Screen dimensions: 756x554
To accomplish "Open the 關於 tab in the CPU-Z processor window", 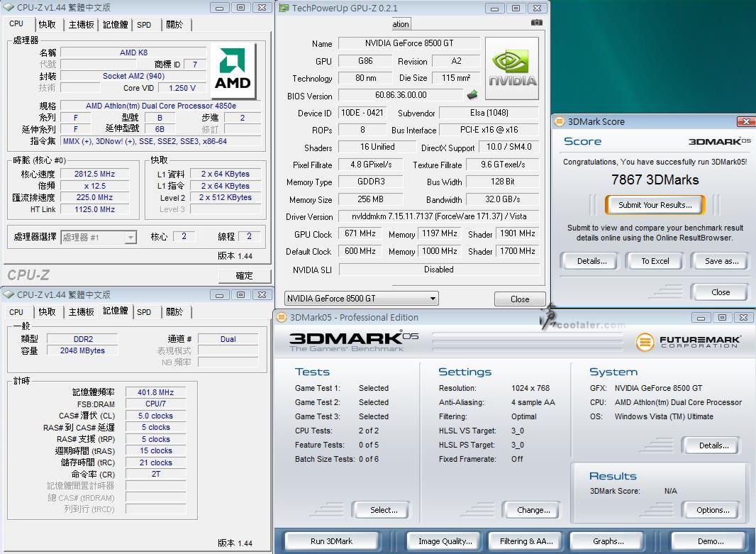I will 174,24.
